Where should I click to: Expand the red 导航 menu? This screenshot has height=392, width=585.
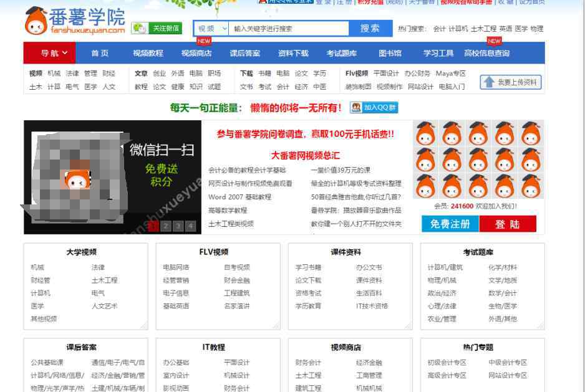point(50,53)
